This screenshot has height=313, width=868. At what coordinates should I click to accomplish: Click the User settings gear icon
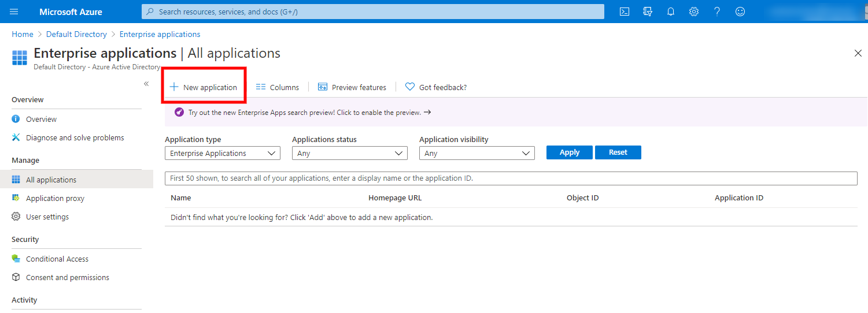[x=16, y=217]
